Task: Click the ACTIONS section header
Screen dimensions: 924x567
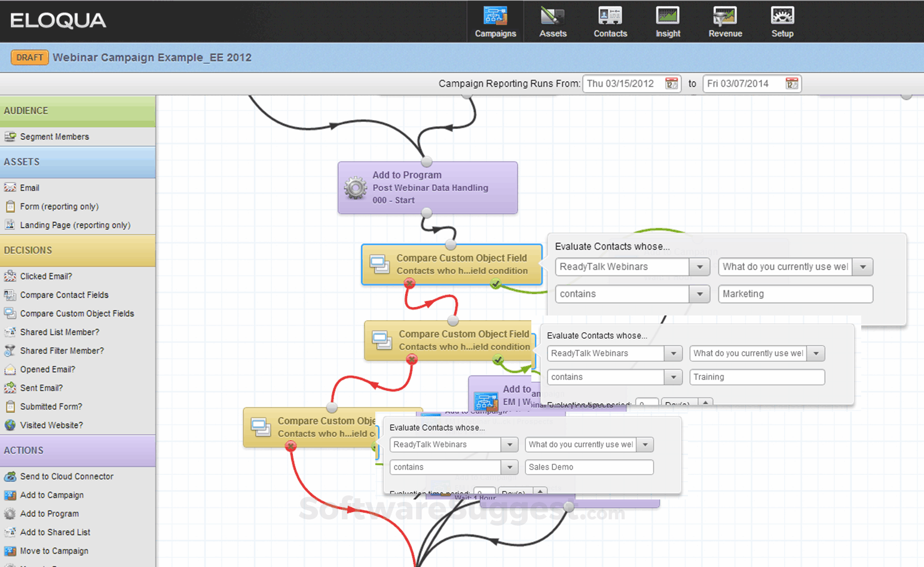Action: (x=78, y=450)
